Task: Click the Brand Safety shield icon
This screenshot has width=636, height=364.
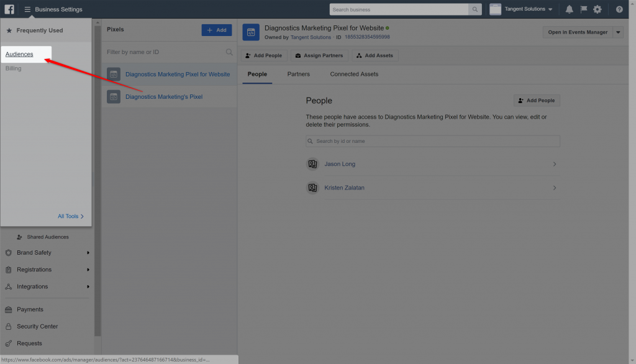Action: (x=9, y=252)
